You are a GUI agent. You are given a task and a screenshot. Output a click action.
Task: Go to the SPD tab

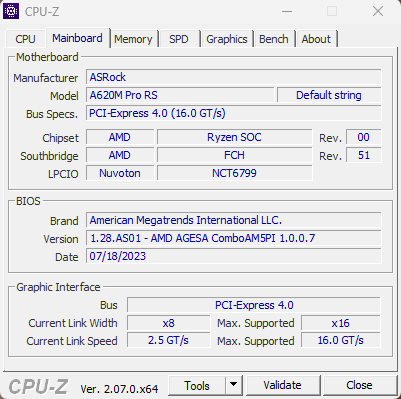179,39
